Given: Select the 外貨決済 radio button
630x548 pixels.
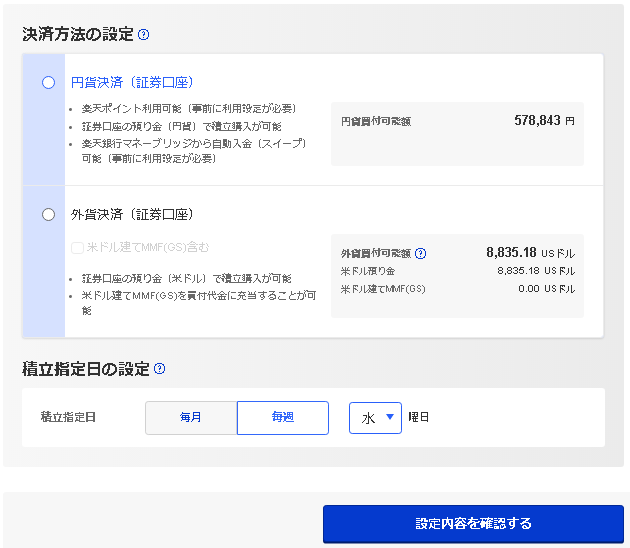Looking at the screenshot, I should [48, 214].
